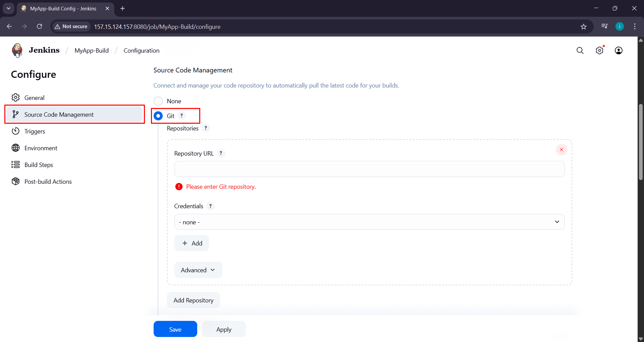Select the Configuration breadcrumb item

click(x=141, y=50)
